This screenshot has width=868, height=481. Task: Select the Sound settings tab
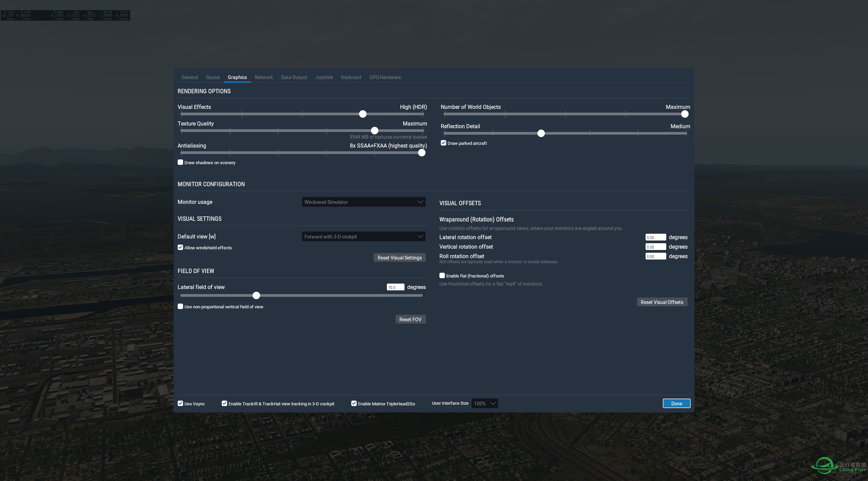coord(212,77)
